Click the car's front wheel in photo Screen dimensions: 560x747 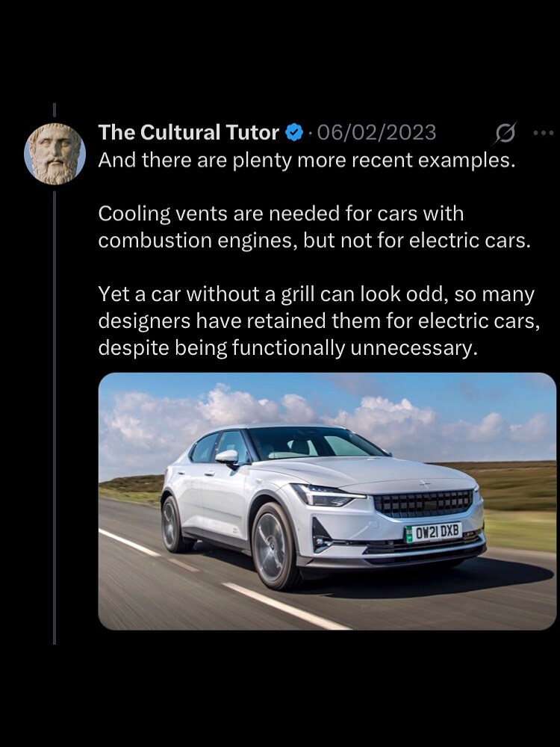click(x=273, y=547)
